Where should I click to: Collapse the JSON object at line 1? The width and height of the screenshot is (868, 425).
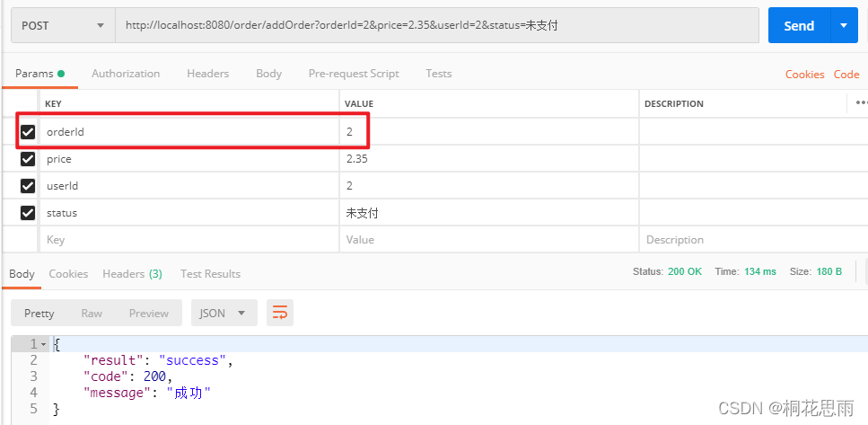44,344
